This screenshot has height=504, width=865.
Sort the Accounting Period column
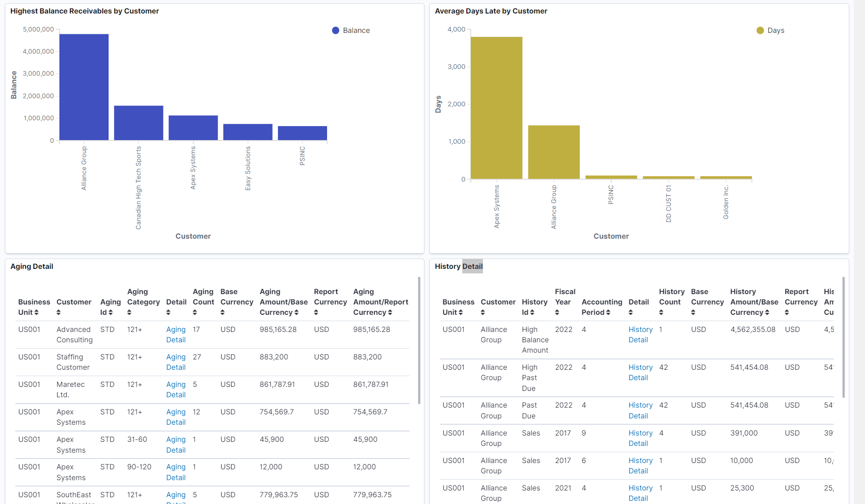click(608, 312)
